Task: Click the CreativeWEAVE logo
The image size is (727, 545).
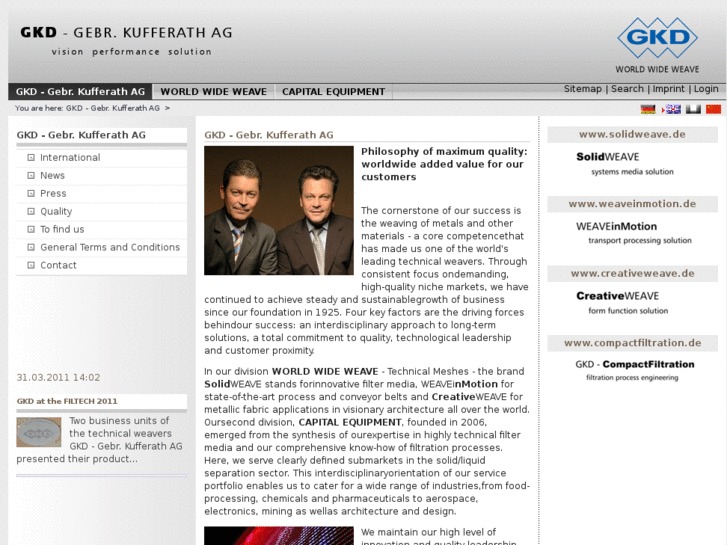Action: click(622, 302)
